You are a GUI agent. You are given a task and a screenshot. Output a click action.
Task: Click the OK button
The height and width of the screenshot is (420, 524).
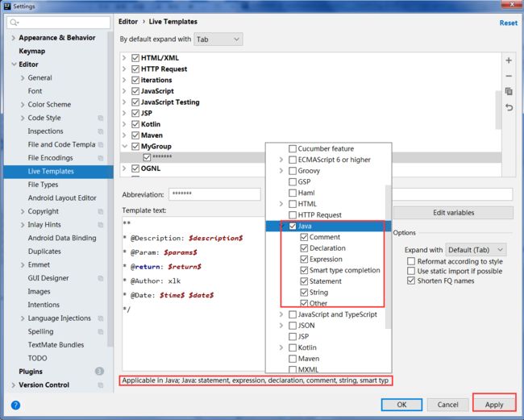[401, 405]
